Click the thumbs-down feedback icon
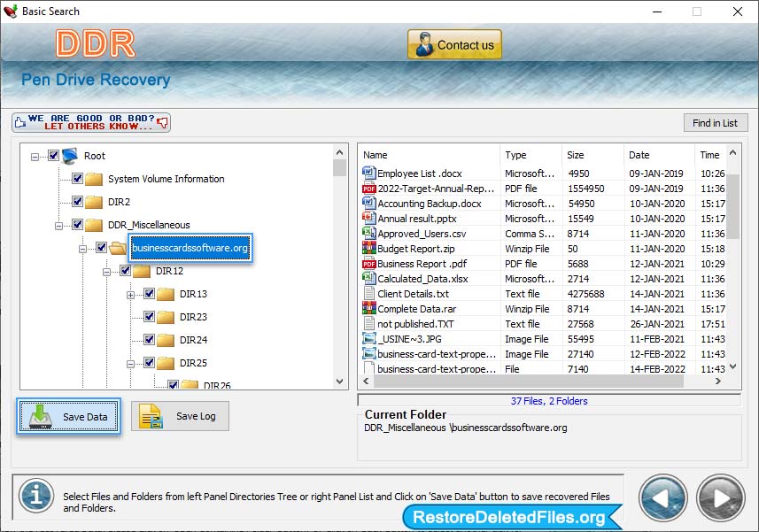759x532 pixels. (x=163, y=122)
